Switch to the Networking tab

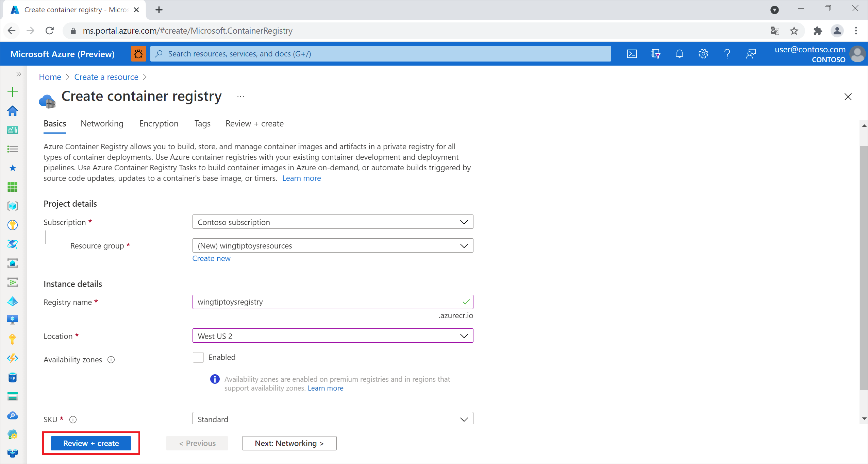(102, 123)
